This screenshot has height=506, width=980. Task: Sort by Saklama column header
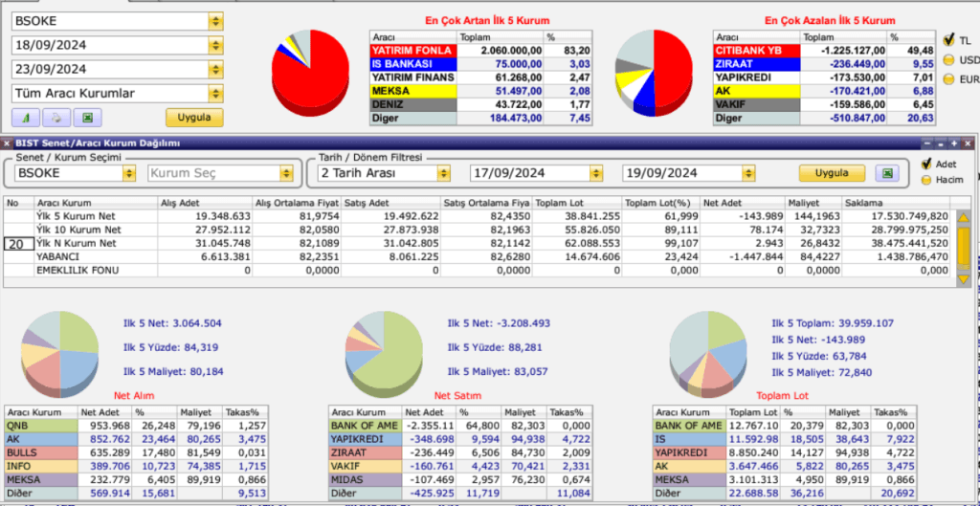click(896, 203)
